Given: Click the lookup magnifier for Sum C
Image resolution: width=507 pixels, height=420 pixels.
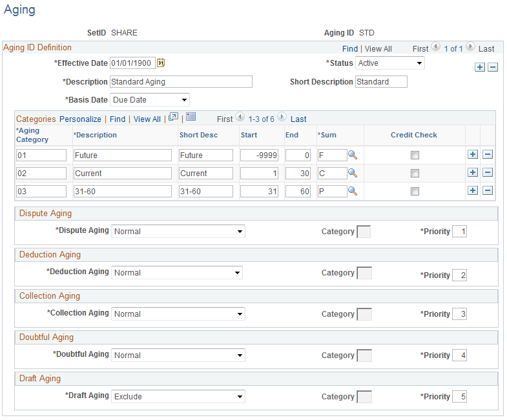Looking at the screenshot, I should pyautogui.click(x=353, y=174).
